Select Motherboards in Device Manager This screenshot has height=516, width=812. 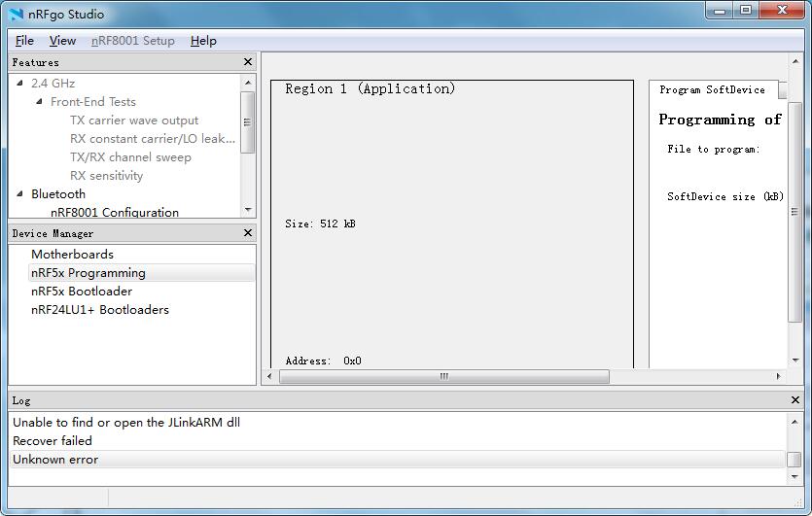(x=72, y=255)
